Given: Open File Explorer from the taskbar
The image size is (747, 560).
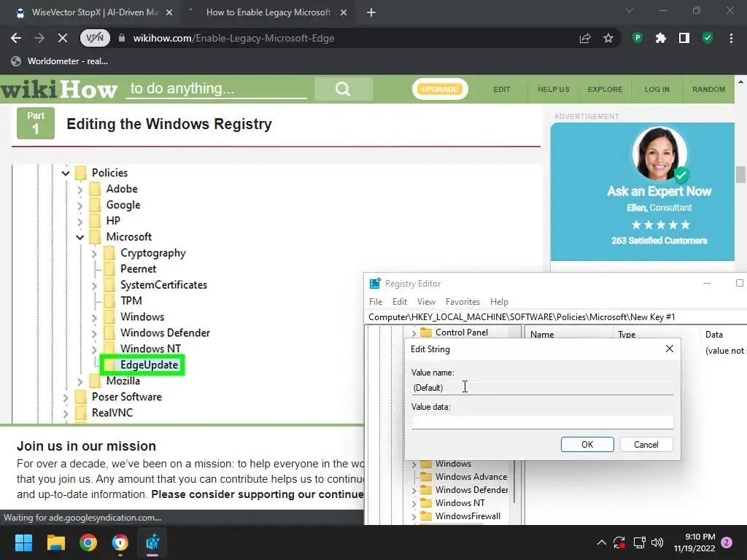Looking at the screenshot, I should [x=55, y=542].
